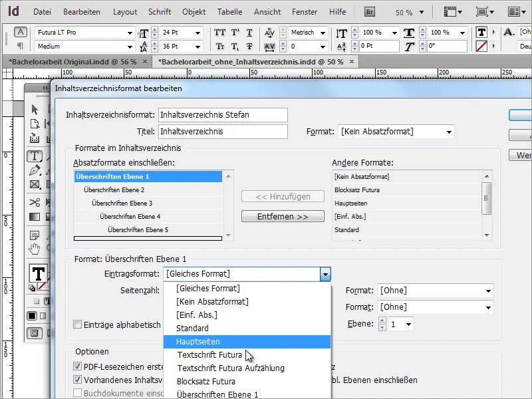Screen dimensions: 532x399
Task: Switch to paragraph formatting controls icon
Action: click(x=21, y=46)
